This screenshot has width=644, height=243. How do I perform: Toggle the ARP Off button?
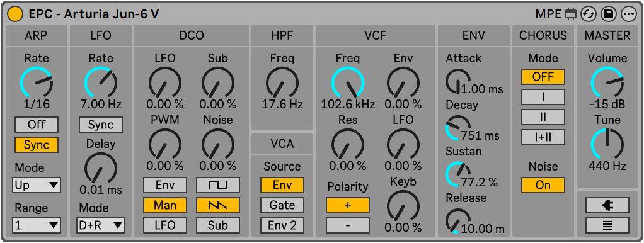37,125
